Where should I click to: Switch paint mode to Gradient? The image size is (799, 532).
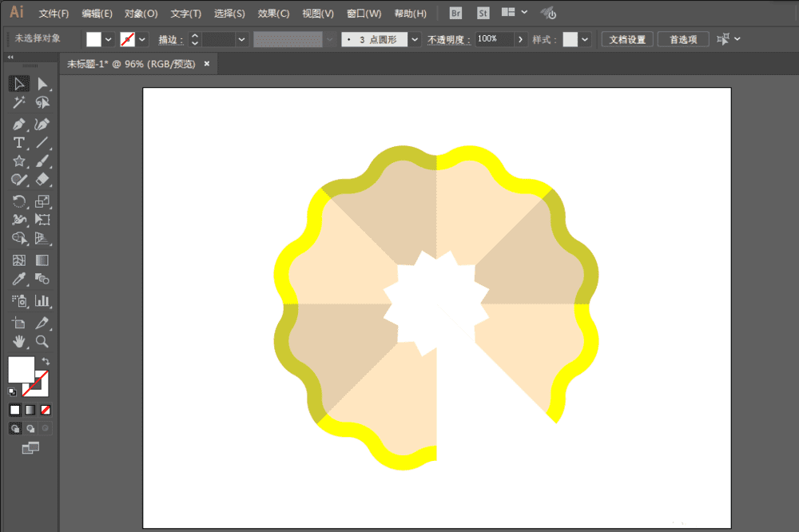point(30,410)
